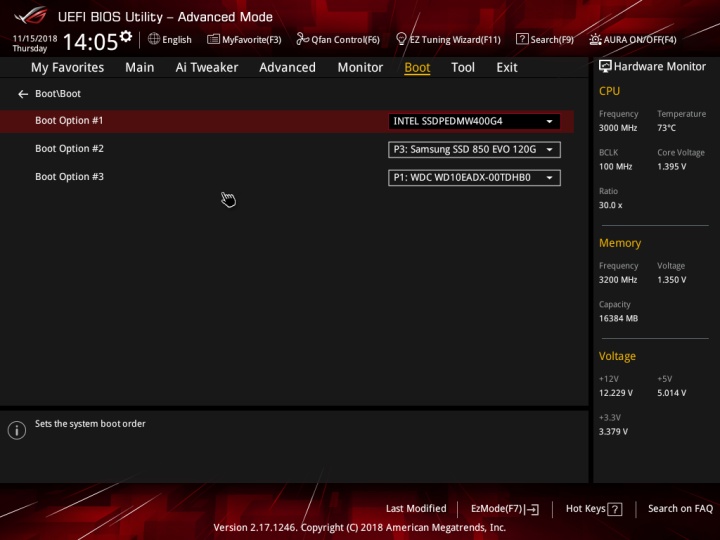The height and width of the screenshot is (540, 720).
Task: Click Last Modified button
Action: tap(416, 509)
